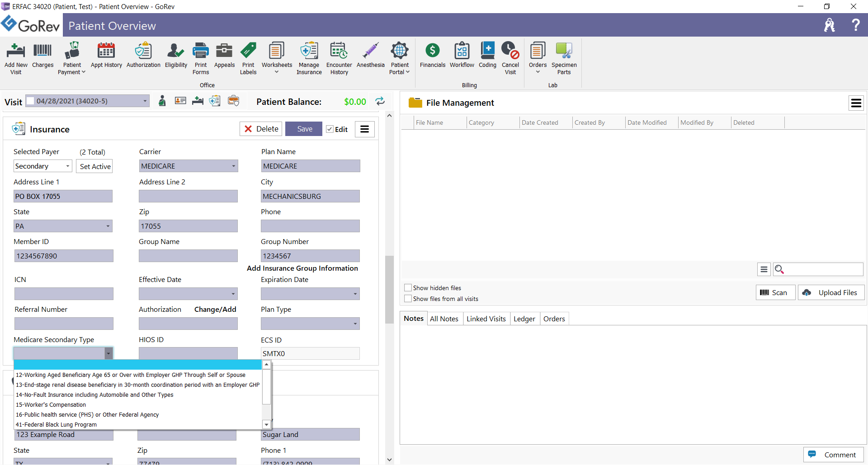Enable Show files from all visits

coord(408,299)
